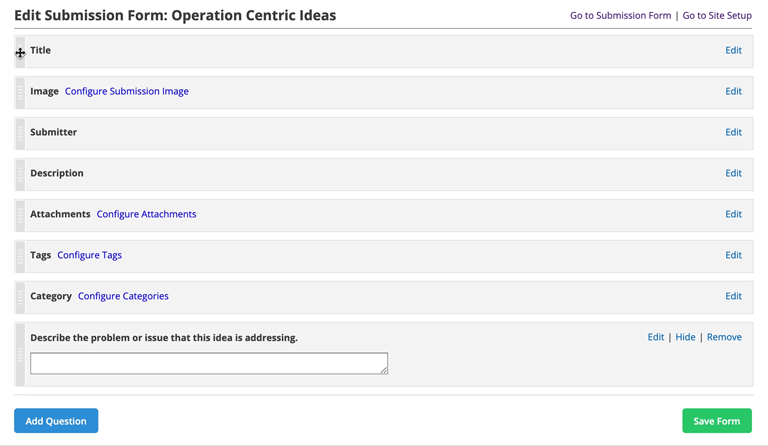Edit the Attachments field
The height and width of the screenshot is (446, 768).
coord(733,214)
